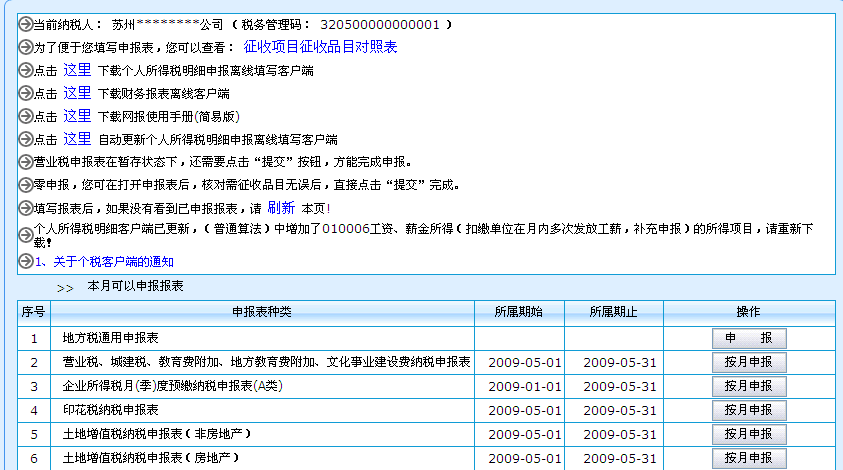Click arrow bullet beside 零申报 notice
This screenshot has width=843, height=470.
click(25, 184)
